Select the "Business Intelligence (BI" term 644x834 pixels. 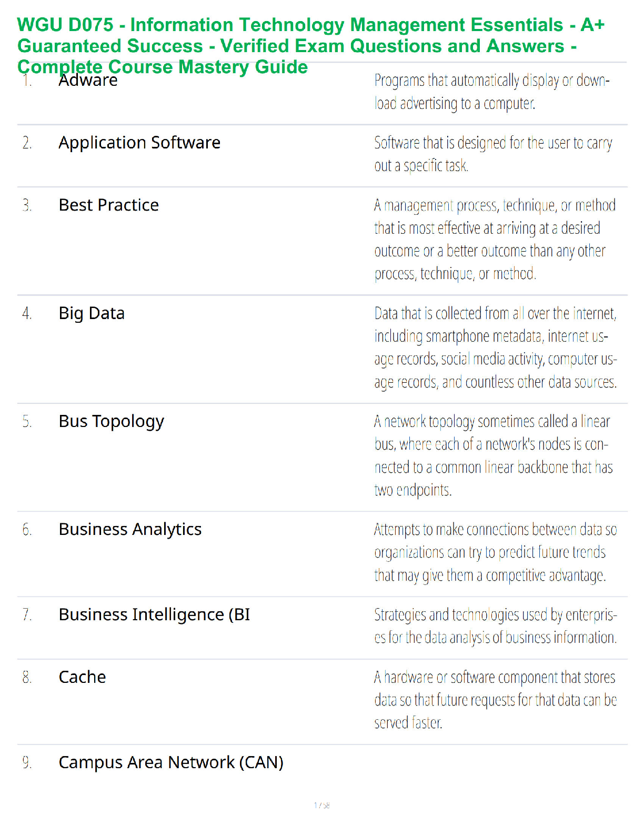click(x=154, y=614)
